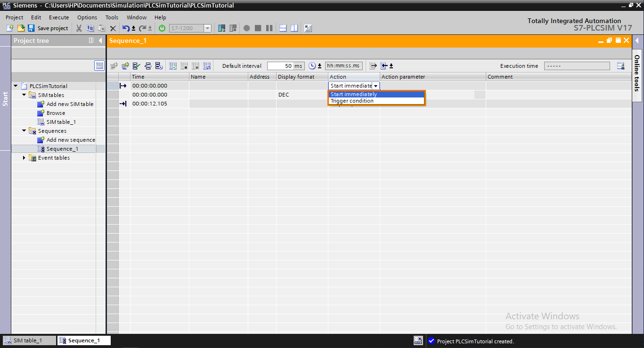This screenshot has height=348, width=644.
Task: Open the S7-1200 PLC type dropdown
Action: pyautogui.click(x=207, y=28)
